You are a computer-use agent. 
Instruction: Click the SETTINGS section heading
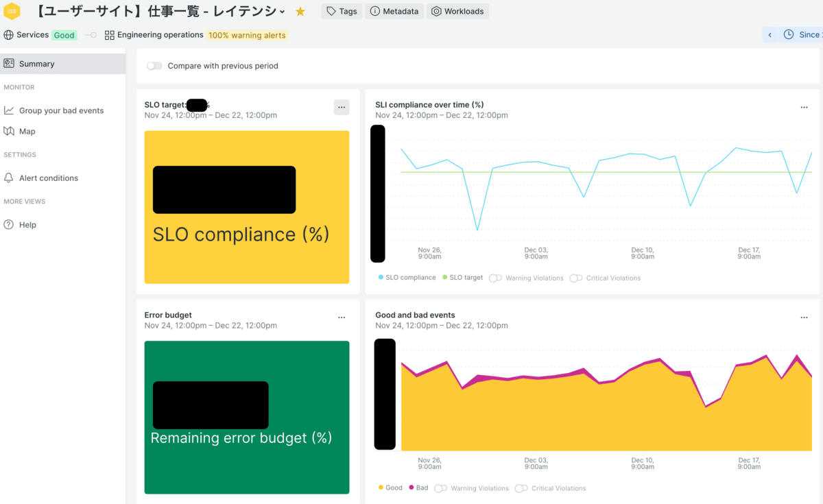pos(20,155)
